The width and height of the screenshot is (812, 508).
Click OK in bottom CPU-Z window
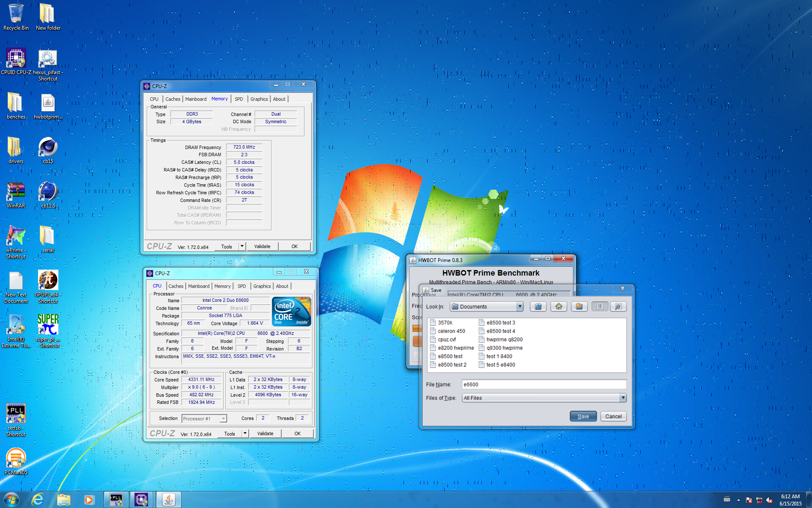coord(298,433)
